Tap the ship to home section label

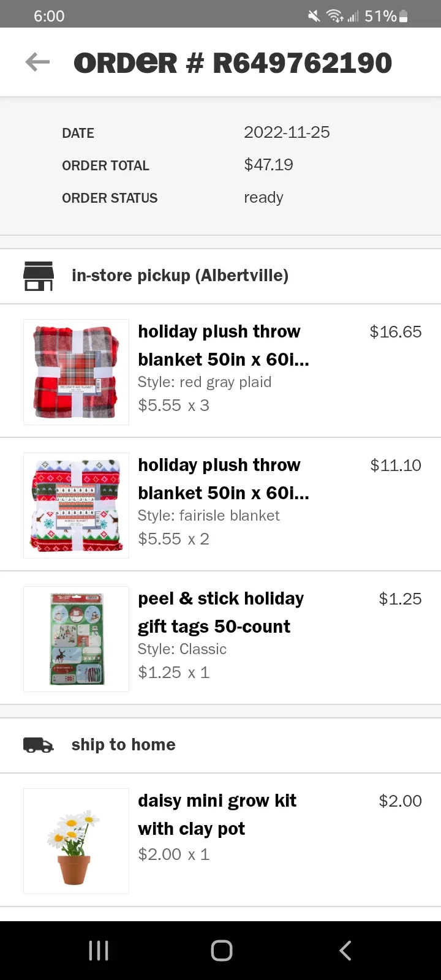click(123, 745)
